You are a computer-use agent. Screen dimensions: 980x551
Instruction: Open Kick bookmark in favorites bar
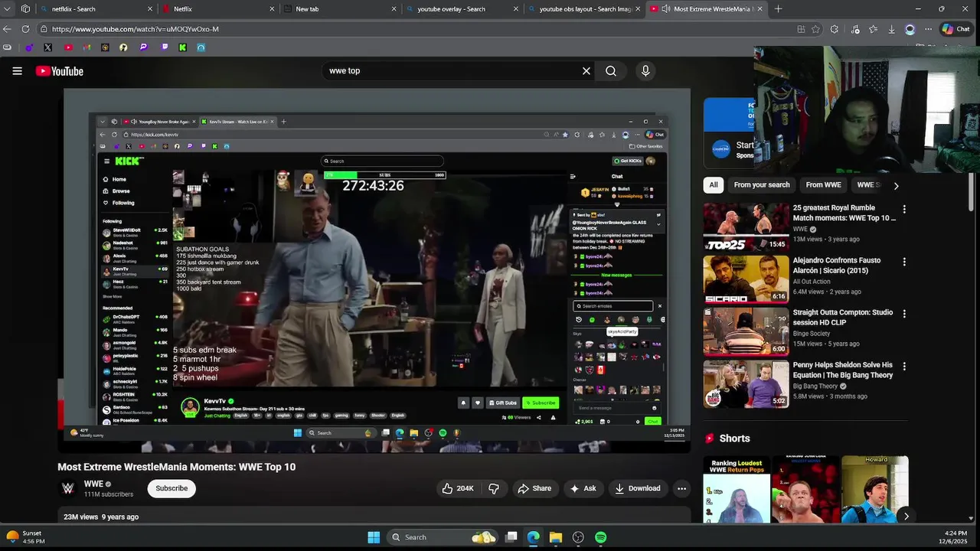(182, 47)
